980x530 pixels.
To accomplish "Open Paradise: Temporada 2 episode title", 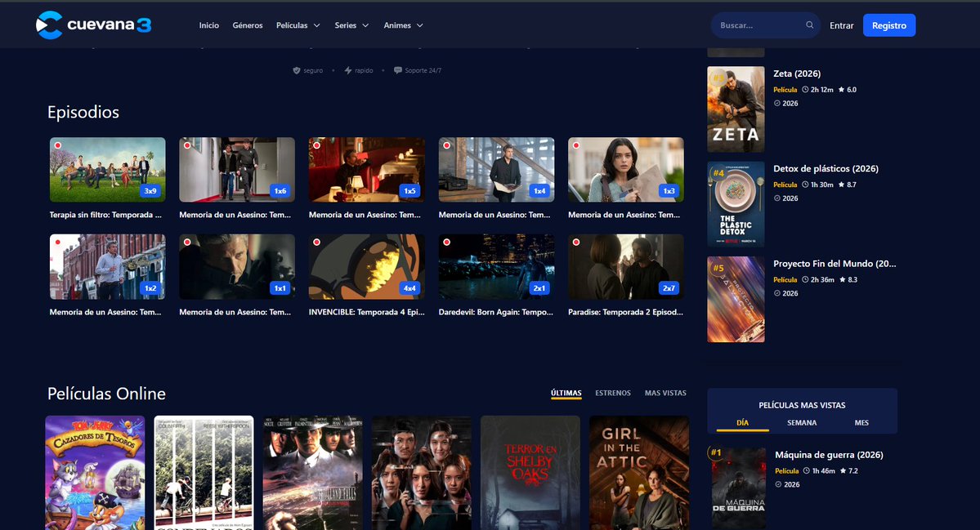I will pyautogui.click(x=625, y=312).
